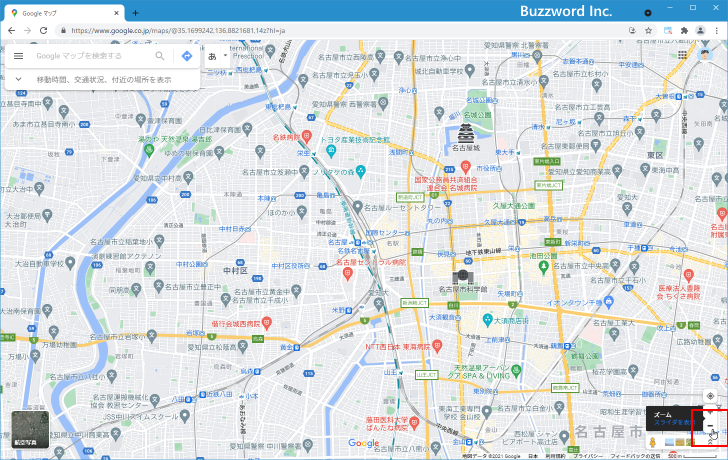Click the 名鉄病院 red hospital pin
The height and width of the screenshot is (460, 728).
(x=306, y=136)
